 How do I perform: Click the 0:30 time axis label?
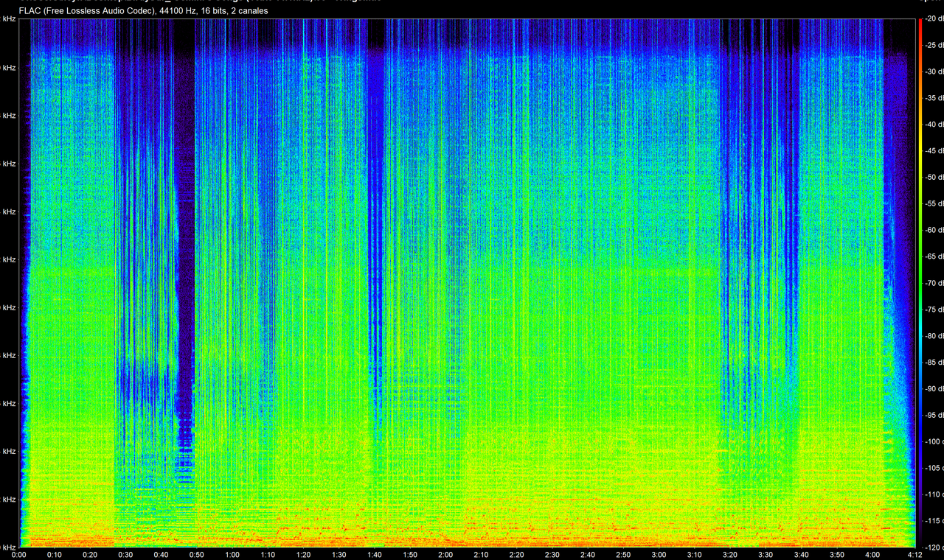tap(125, 554)
